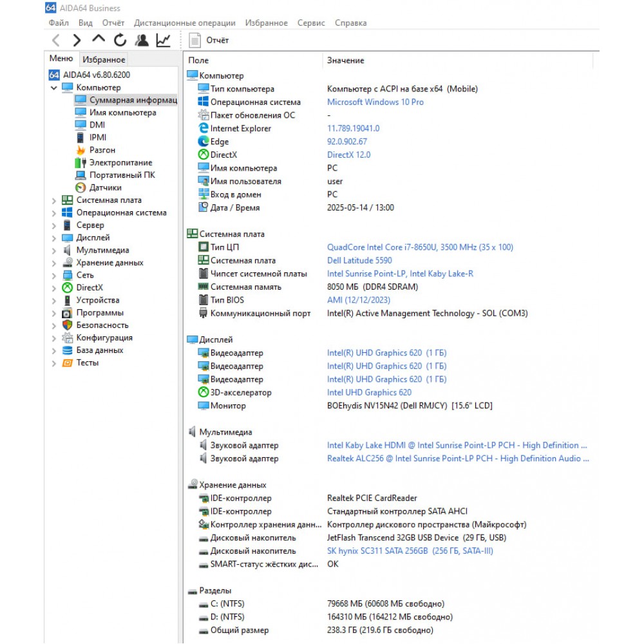Click the Сеть network icon in tree
The width and height of the screenshot is (644, 644).
point(68,275)
